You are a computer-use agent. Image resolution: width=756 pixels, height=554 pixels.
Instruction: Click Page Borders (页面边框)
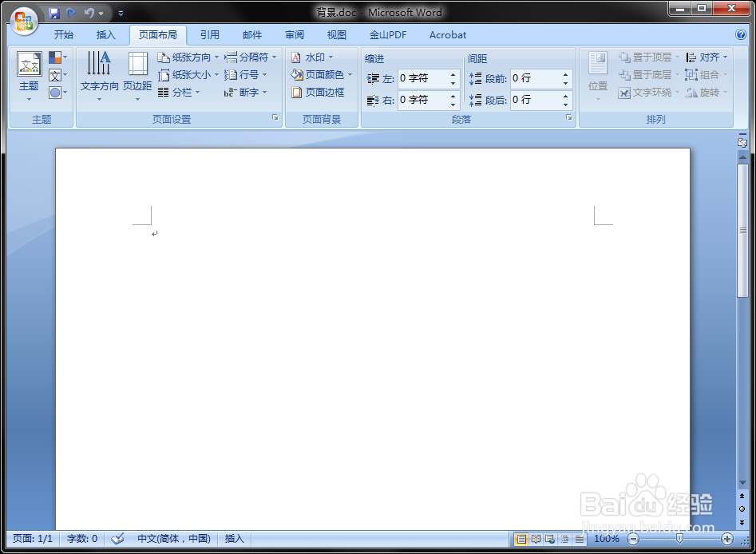click(x=318, y=92)
